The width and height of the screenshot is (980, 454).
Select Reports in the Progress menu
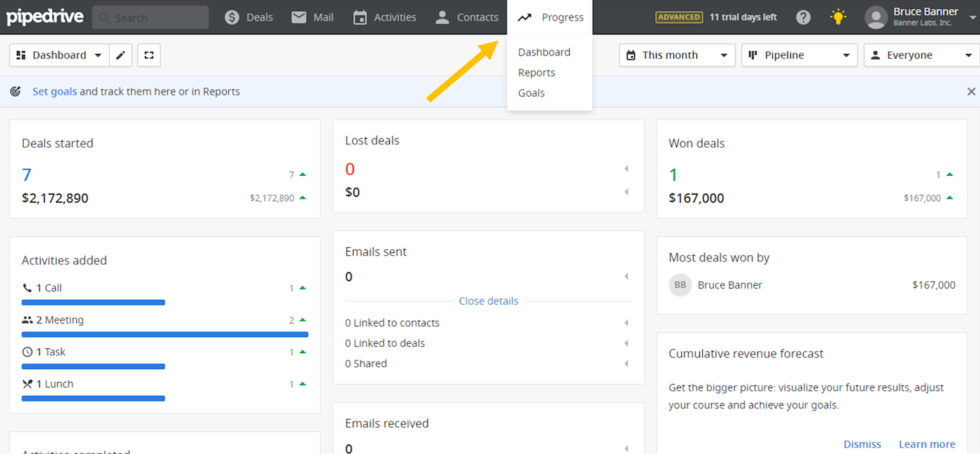[536, 73]
